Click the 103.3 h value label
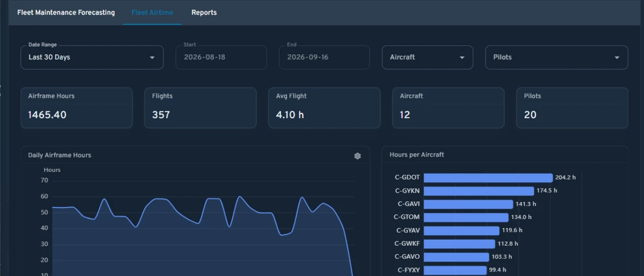644x276 pixels. [x=502, y=257]
